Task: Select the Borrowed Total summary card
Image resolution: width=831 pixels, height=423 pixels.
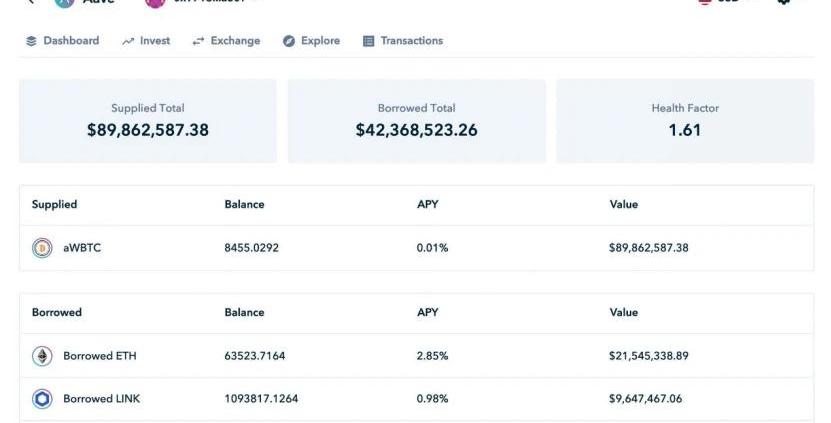Action: (x=416, y=121)
